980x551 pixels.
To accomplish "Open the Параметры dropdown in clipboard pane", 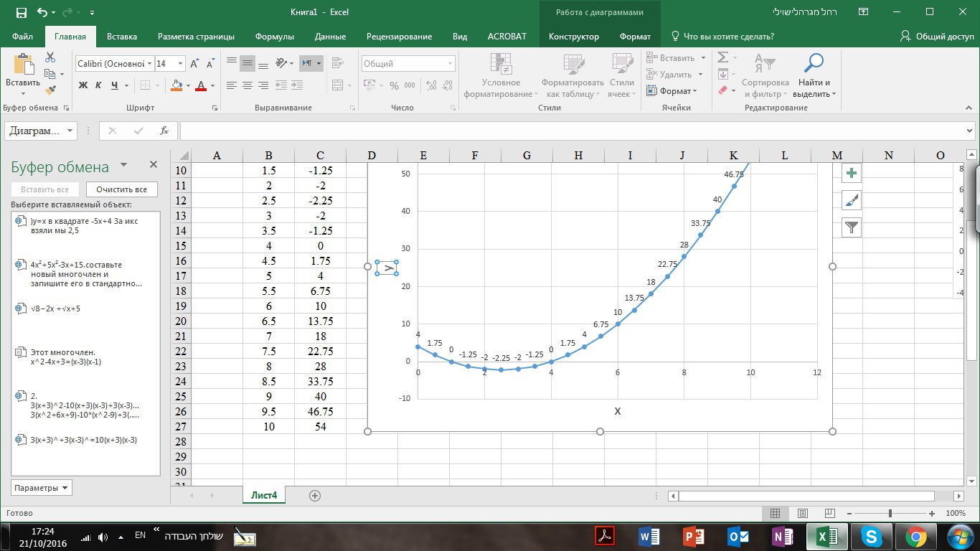I will click(x=42, y=488).
